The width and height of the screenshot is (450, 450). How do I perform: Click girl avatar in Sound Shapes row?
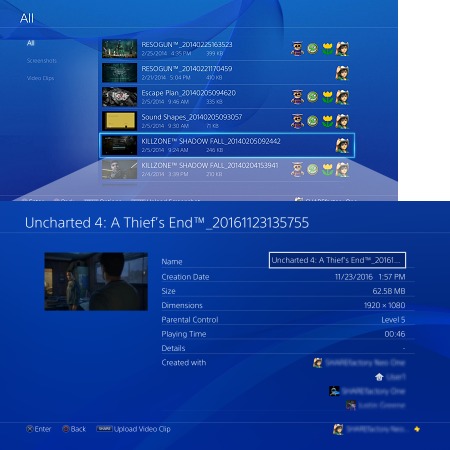342,121
